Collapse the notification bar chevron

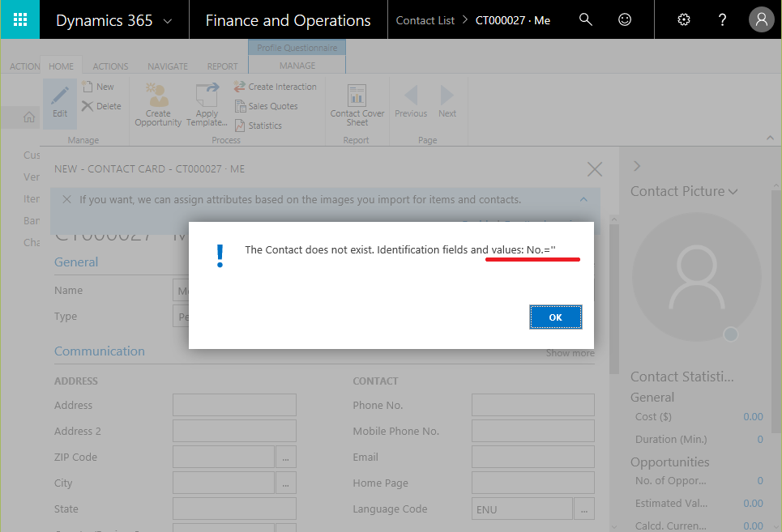(x=583, y=199)
